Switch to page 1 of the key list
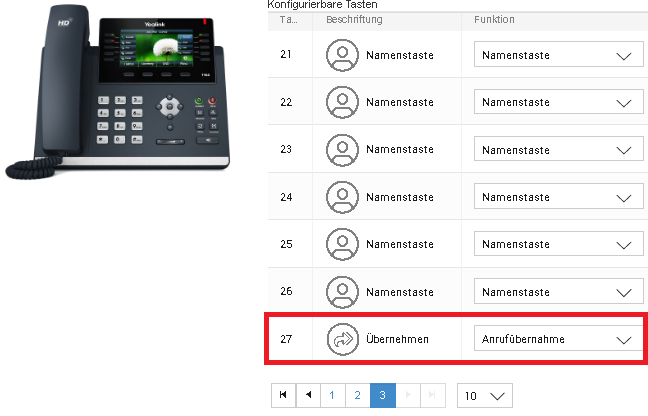This screenshot has width=648, height=416. (333, 395)
